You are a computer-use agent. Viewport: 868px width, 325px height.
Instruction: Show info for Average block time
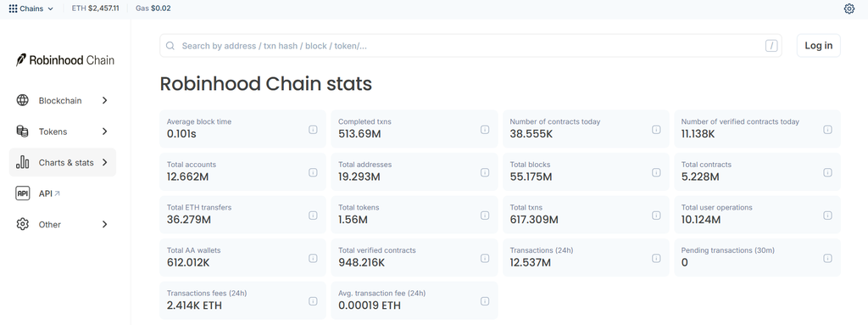click(x=313, y=129)
